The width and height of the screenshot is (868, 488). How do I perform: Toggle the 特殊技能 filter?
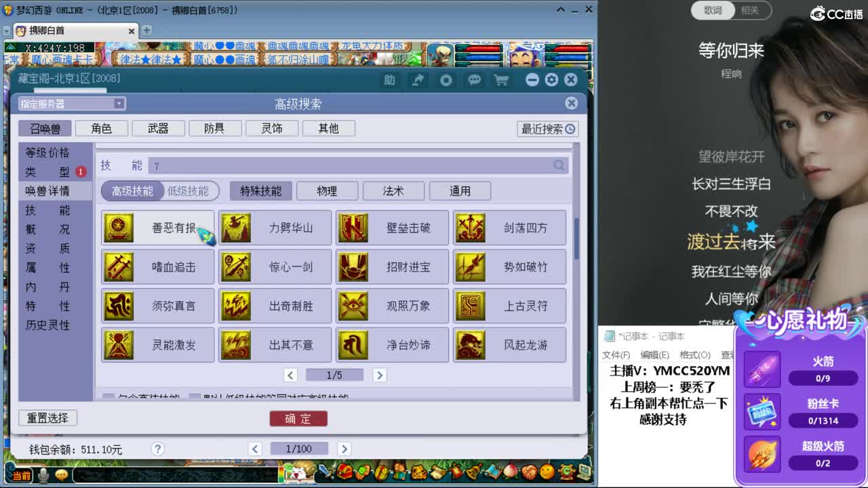pos(261,191)
